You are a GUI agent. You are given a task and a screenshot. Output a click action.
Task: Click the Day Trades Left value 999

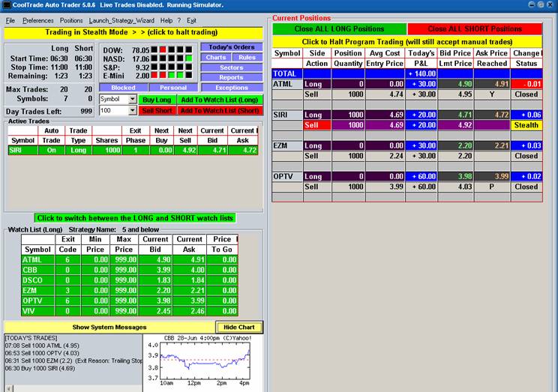(x=86, y=112)
